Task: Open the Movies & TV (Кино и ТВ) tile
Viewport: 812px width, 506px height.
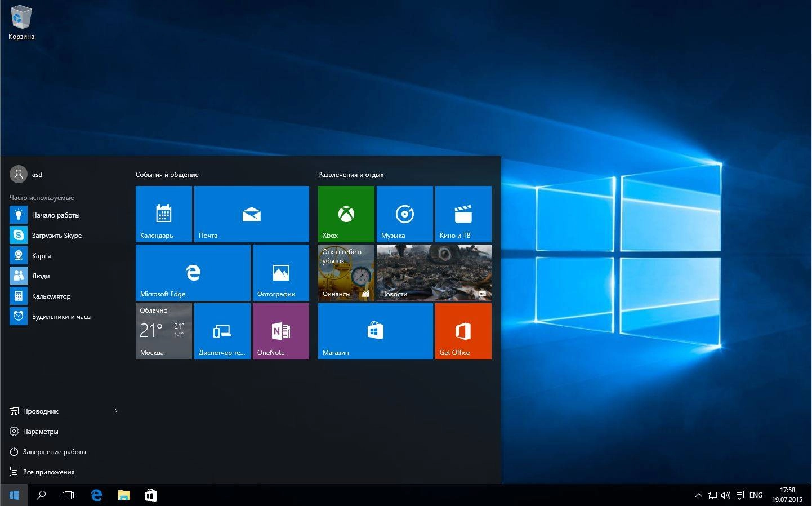Action: coord(463,214)
